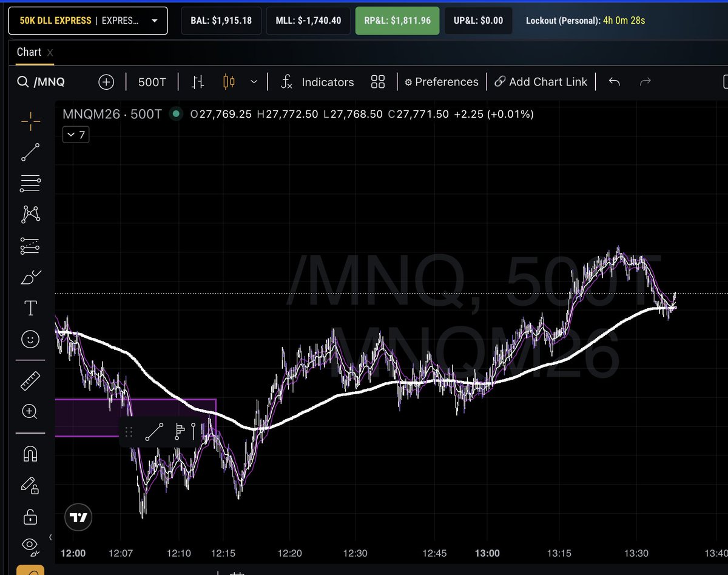Close the Chart tab
The height and width of the screenshot is (575, 728).
pyautogui.click(x=50, y=53)
